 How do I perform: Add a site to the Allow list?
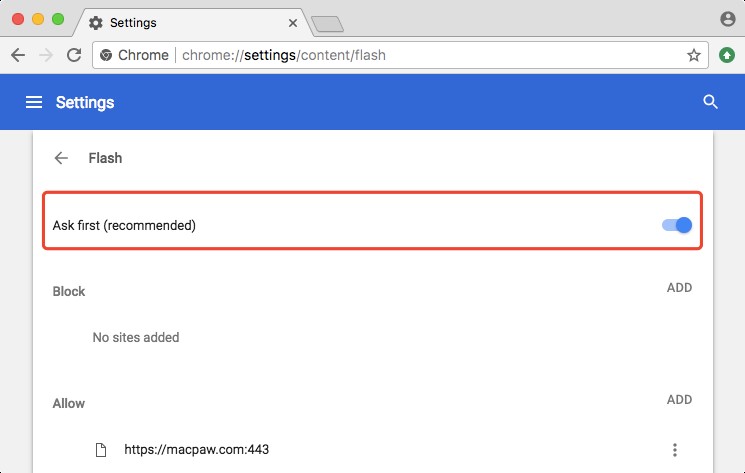(x=679, y=400)
